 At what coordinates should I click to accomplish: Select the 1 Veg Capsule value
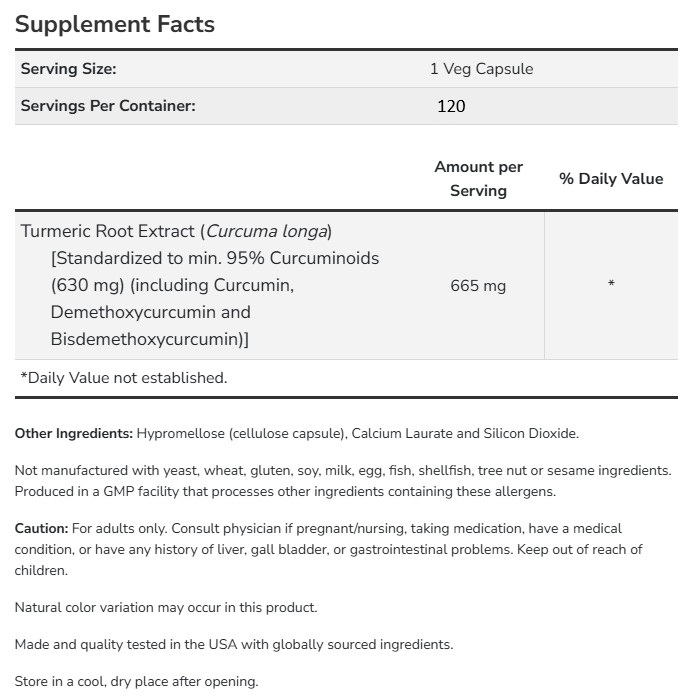click(x=481, y=69)
